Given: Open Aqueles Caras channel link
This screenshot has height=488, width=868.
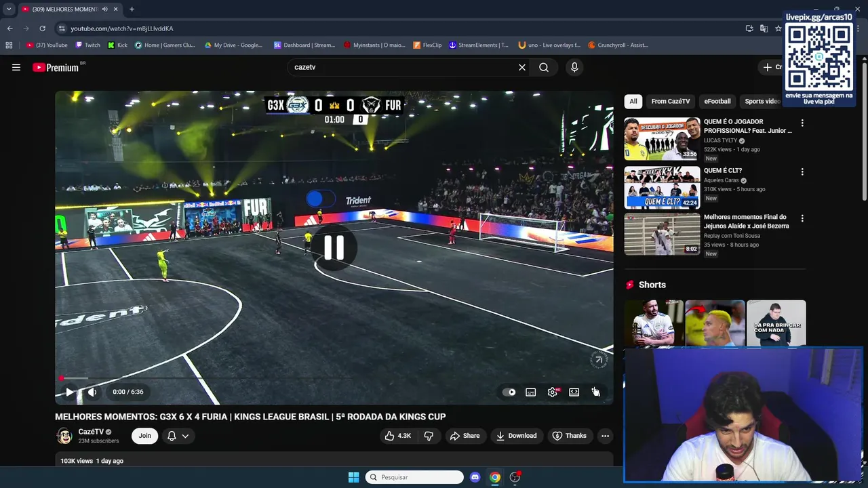Looking at the screenshot, I should point(722,180).
